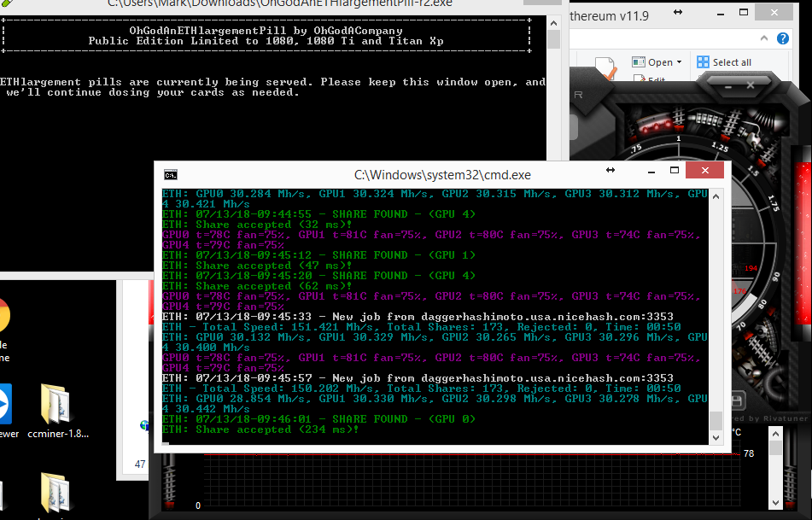Click "Share accepted (62 ms)!" line

tap(257, 286)
